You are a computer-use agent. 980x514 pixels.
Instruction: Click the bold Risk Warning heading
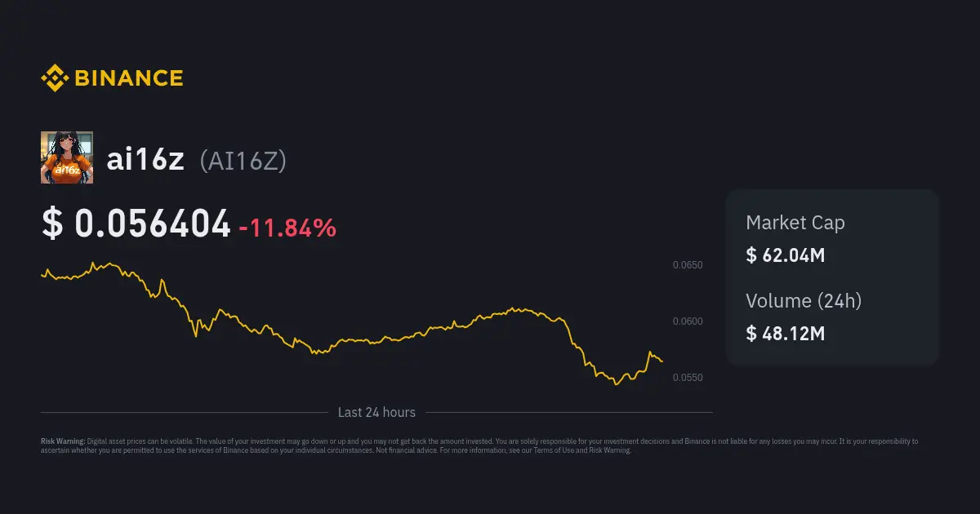click(x=63, y=441)
